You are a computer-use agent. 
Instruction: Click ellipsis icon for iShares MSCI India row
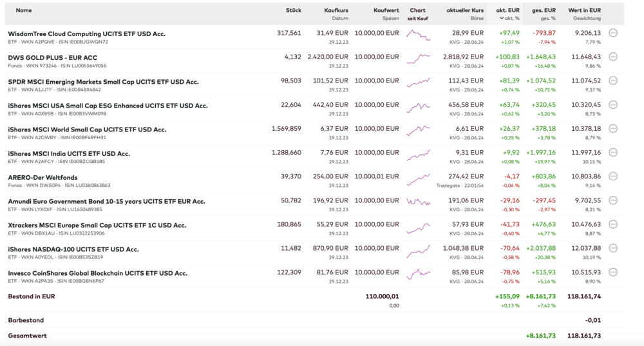[x=612, y=153]
